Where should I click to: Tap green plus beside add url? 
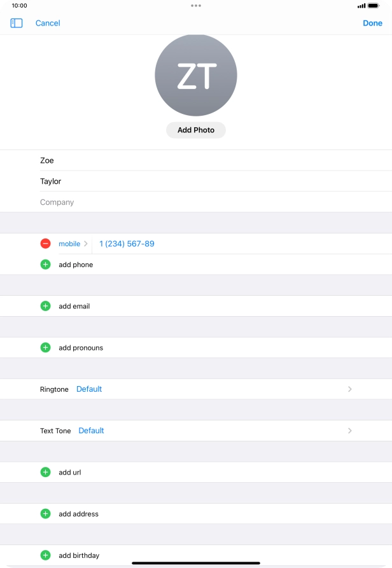(x=45, y=472)
